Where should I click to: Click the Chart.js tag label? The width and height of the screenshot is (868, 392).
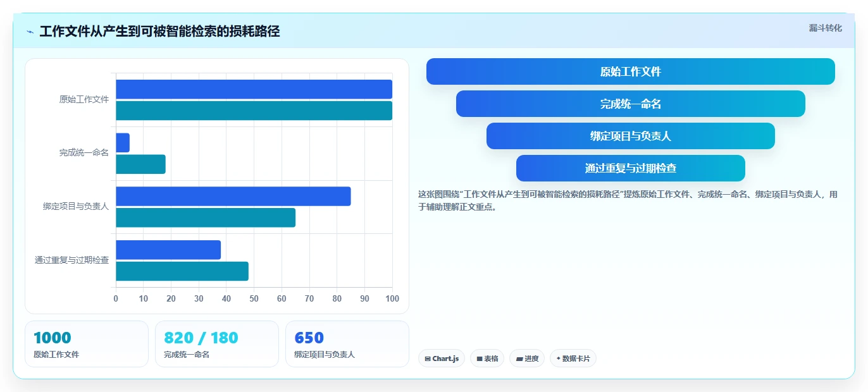pyautogui.click(x=445, y=358)
